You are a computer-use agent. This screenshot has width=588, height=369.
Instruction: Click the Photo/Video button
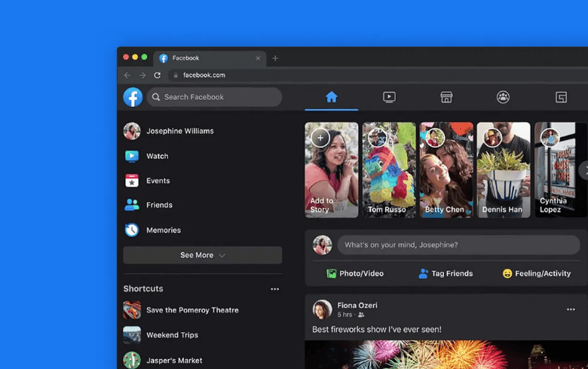click(355, 273)
